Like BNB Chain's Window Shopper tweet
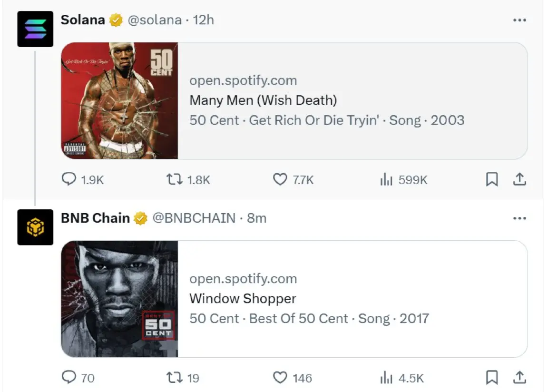The image size is (548, 392). [280, 378]
